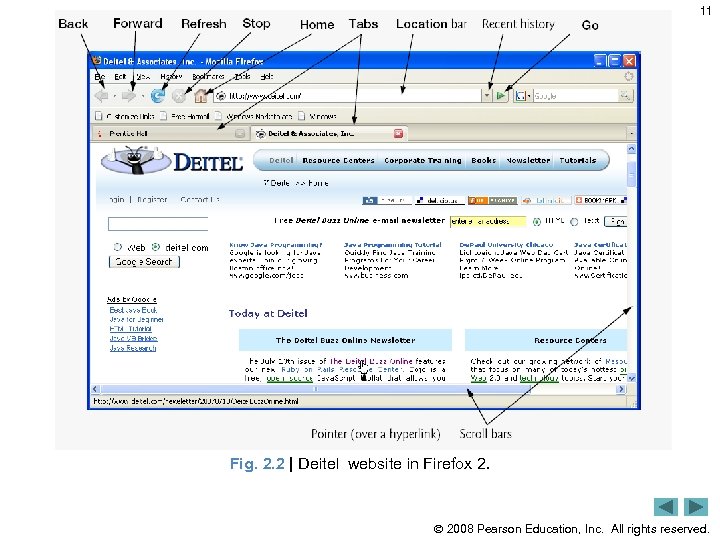Viewport: 720px width, 540px height.
Task: Click the Customize Links bookmark
Action: pyautogui.click(x=124, y=116)
